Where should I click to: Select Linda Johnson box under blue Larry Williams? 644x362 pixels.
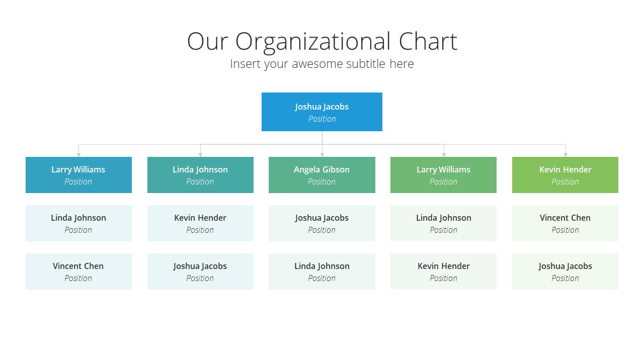[78, 223]
